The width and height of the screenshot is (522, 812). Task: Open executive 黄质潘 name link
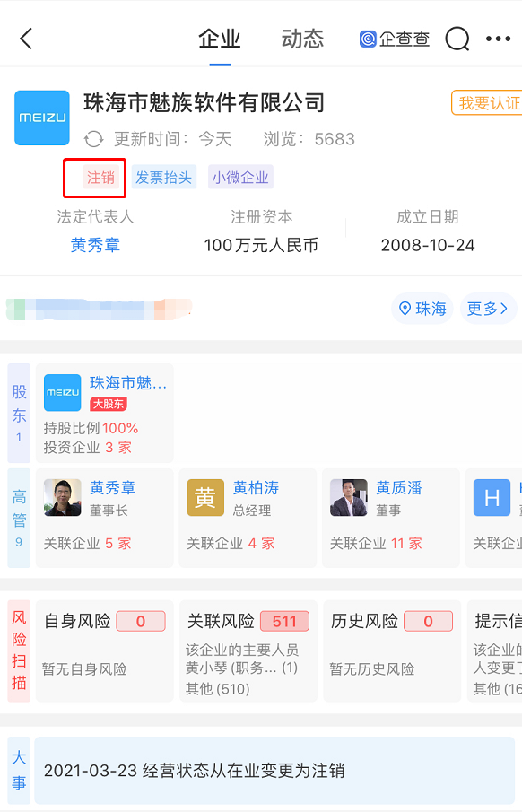click(x=399, y=488)
